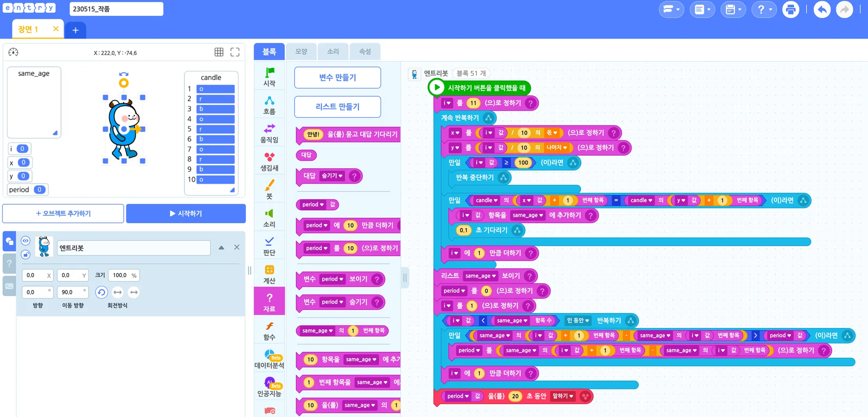Click the 변수 만들기 button
The image size is (868, 417).
tap(337, 78)
